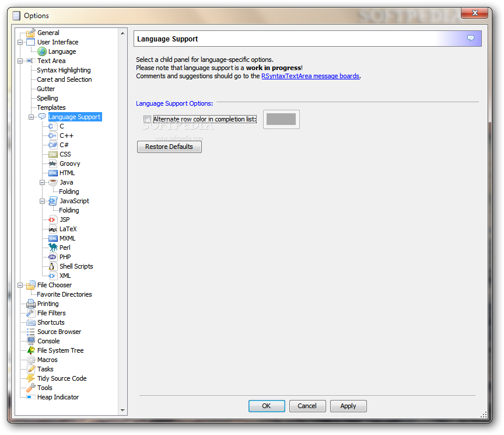504x435 pixels.
Task: Click the JSP red brackets icon
Action: [x=52, y=220]
